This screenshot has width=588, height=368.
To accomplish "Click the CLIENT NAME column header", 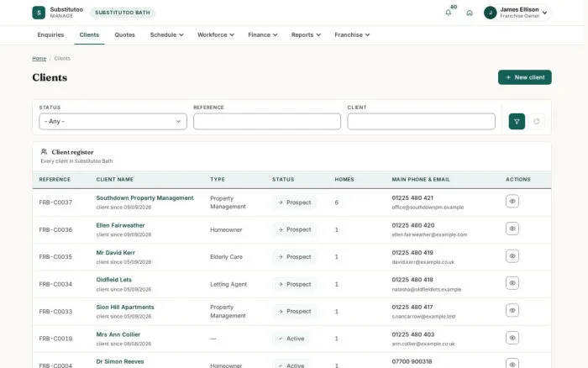I will click(x=115, y=180).
